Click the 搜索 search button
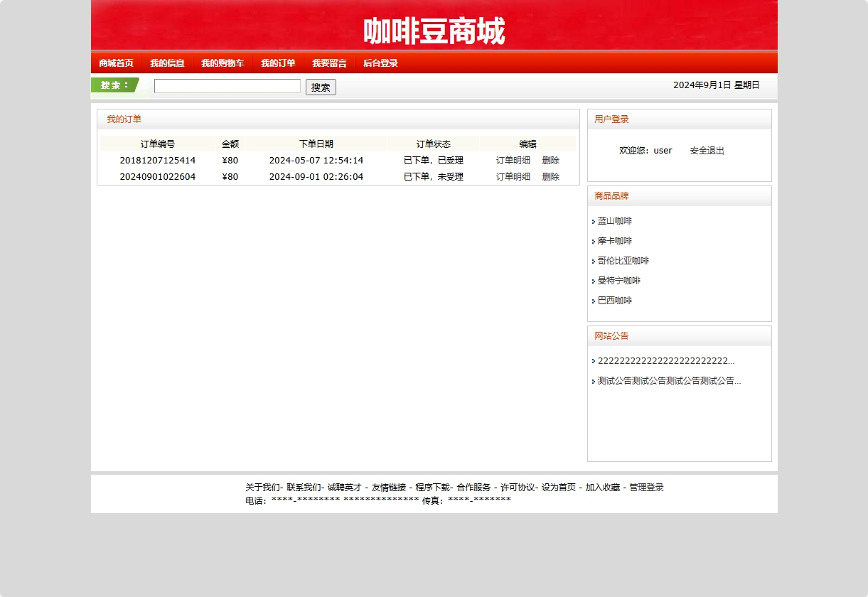 [320, 87]
